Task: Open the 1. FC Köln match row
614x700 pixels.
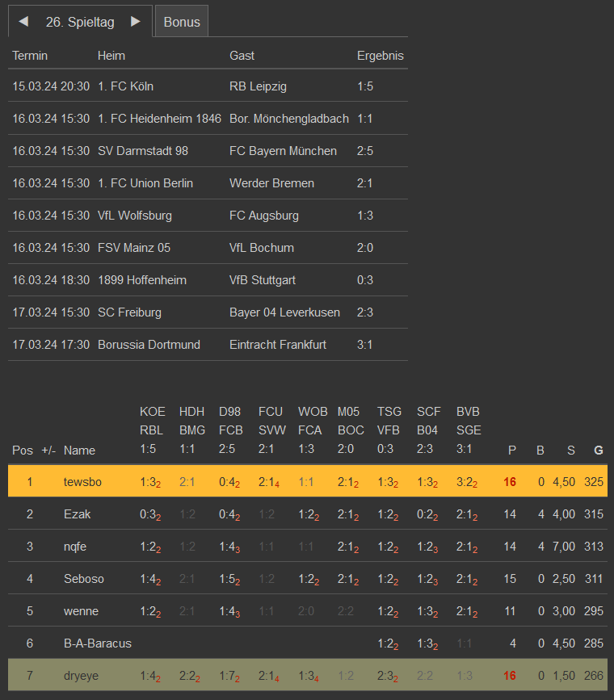Action: 125,86
